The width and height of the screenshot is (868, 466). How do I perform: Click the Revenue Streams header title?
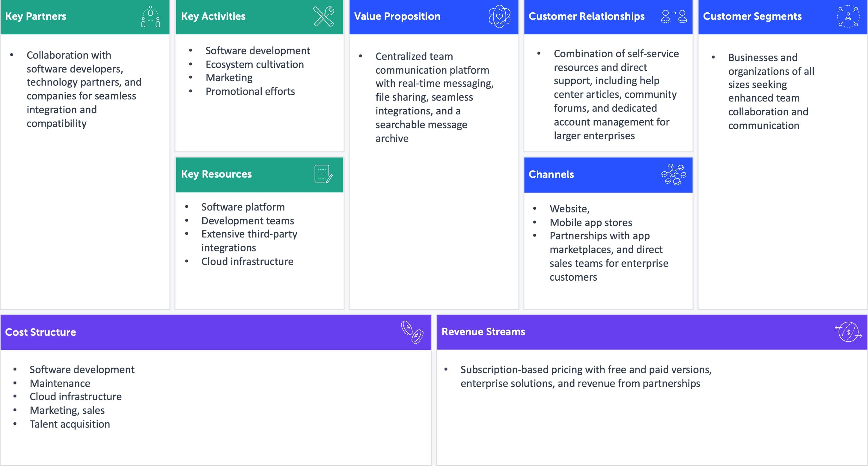point(483,332)
